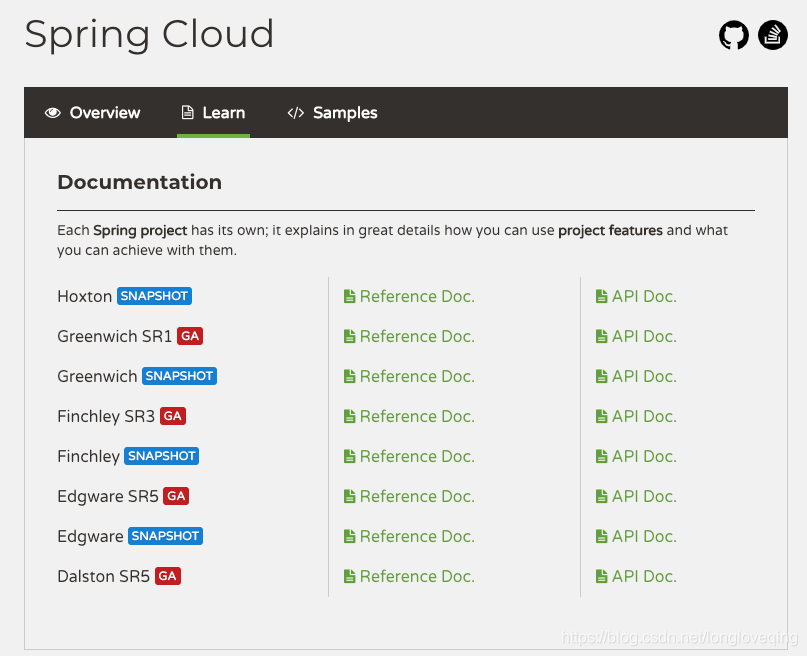The image size is (807, 656).
Task: Click the bold 'Spring project' text
Action: click(x=140, y=231)
